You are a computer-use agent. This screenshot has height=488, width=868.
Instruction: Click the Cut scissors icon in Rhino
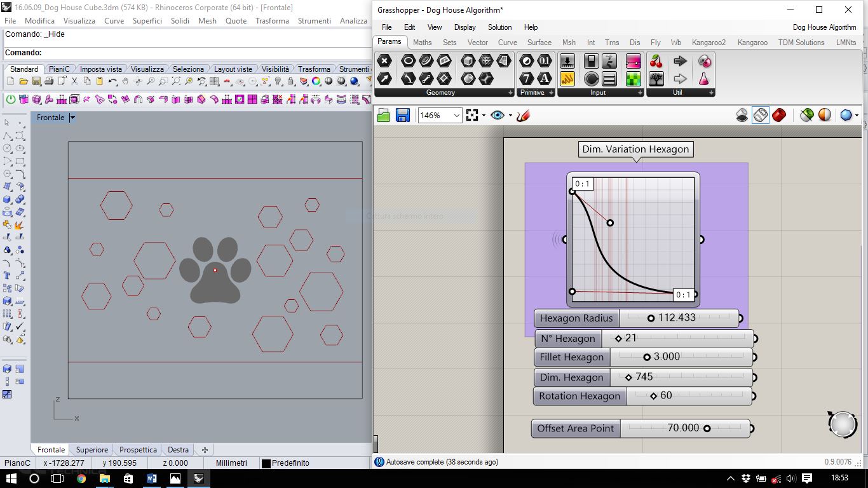(x=74, y=81)
